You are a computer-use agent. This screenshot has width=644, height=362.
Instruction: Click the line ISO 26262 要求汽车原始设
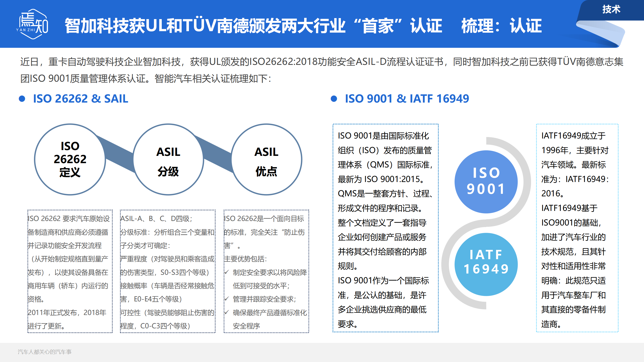(69, 218)
